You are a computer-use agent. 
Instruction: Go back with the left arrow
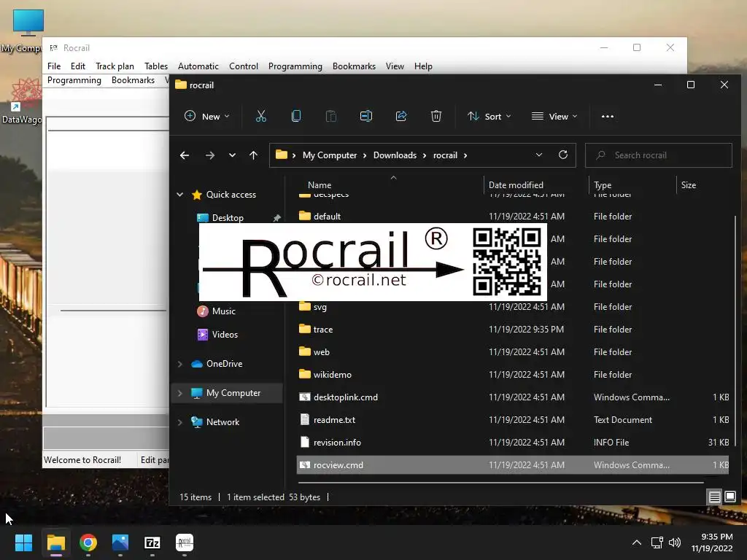coord(185,155)
